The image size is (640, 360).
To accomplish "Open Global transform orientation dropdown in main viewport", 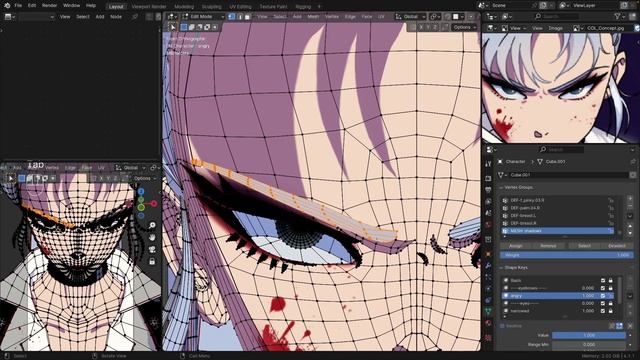I will [411, 17].
